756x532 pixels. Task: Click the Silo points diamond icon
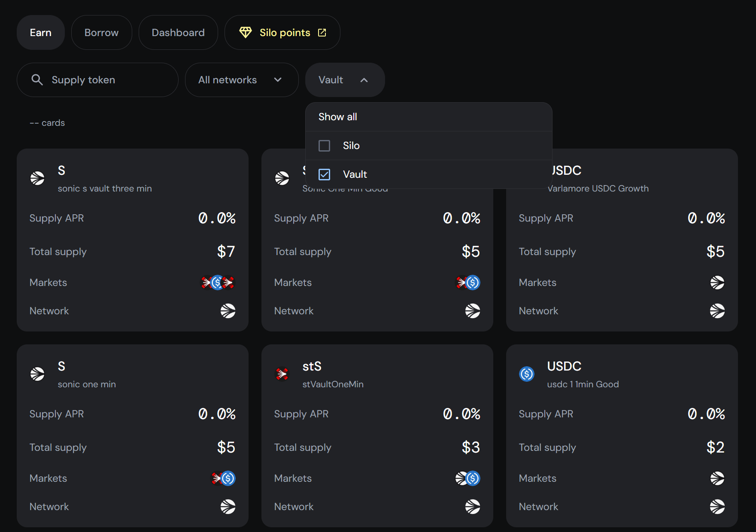pos(246,33)
